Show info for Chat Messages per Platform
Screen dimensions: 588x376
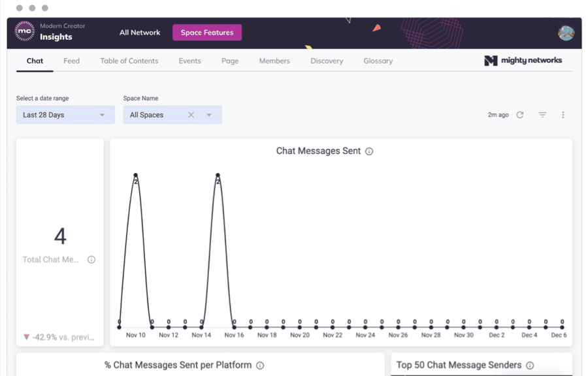[260, 366]
